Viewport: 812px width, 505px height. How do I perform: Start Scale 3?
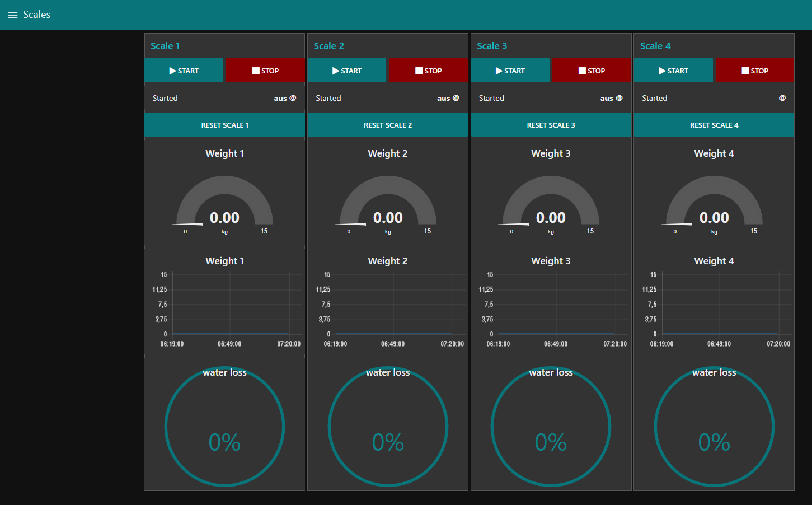(510, 71)
